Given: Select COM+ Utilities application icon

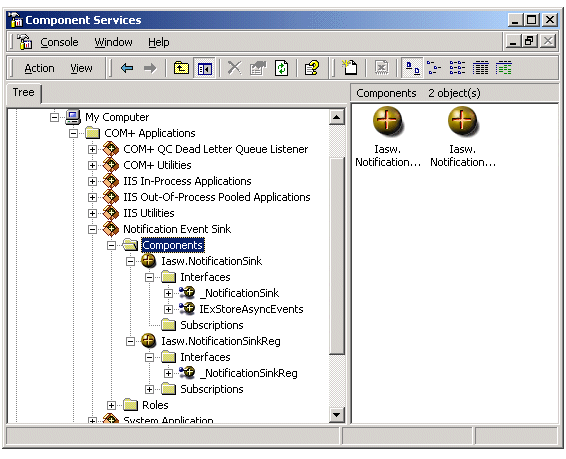Looking at the screenshot, I should click(x=111, y=164).
